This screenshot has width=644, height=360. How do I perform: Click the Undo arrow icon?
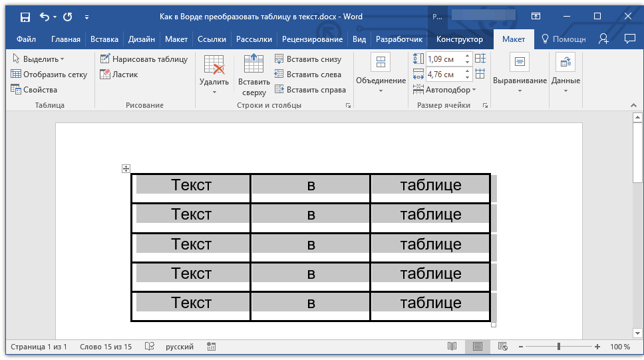click(x=45, y=17)
